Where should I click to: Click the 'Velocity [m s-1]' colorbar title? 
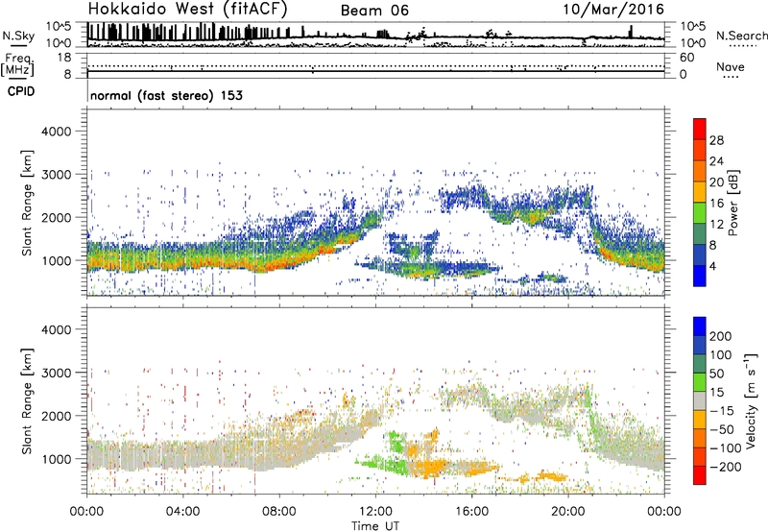point(751,400)
